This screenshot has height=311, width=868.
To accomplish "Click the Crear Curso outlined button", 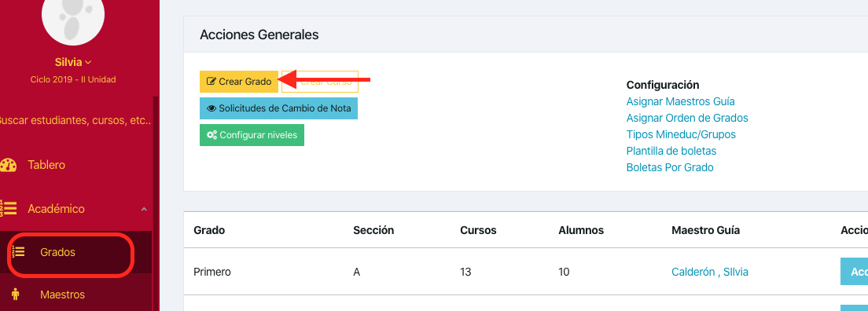I will pos(320,82).
